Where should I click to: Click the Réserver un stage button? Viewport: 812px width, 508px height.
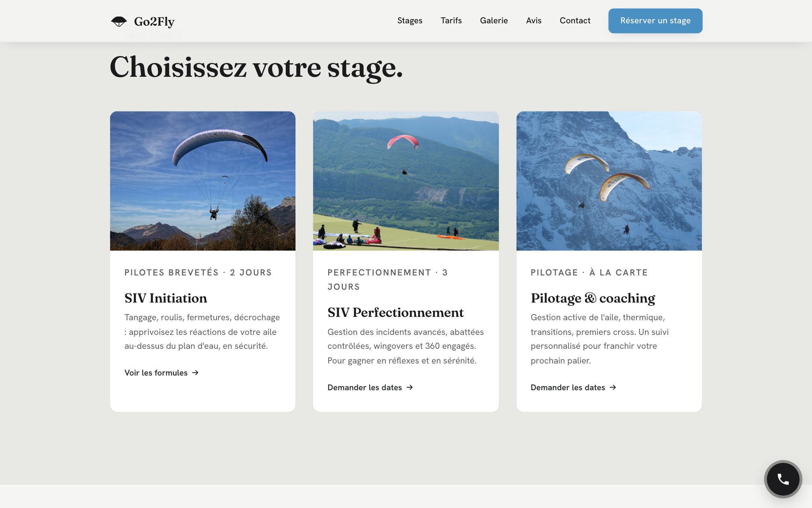[655, 21]
